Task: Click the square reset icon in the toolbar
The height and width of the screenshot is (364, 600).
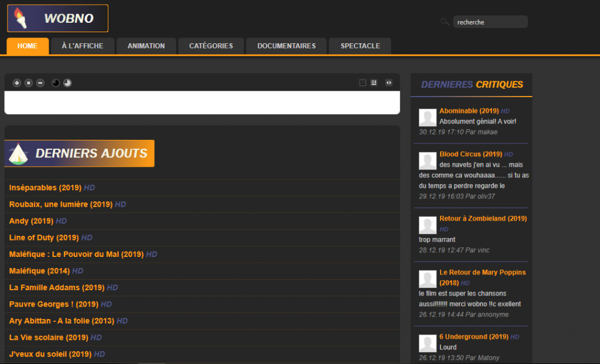Action: [28, 83]
